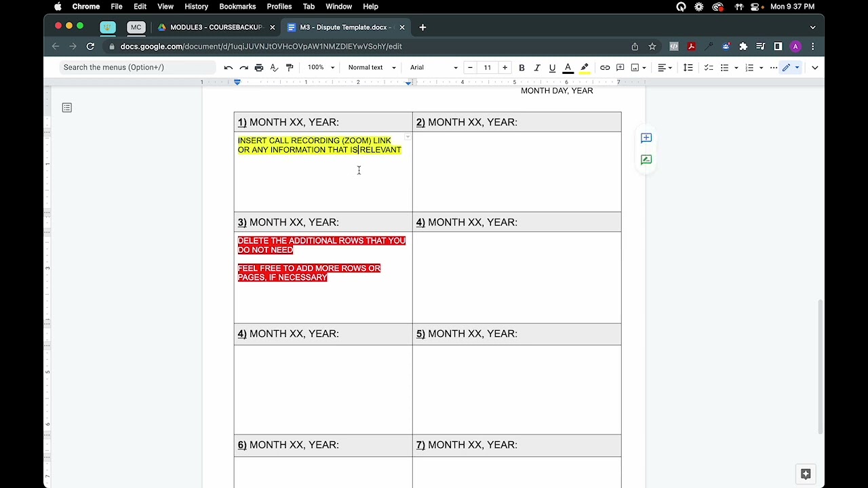Add a comment from the margin button
The height and width of the screenshot is (488, 868).
(x=646, y=138)
